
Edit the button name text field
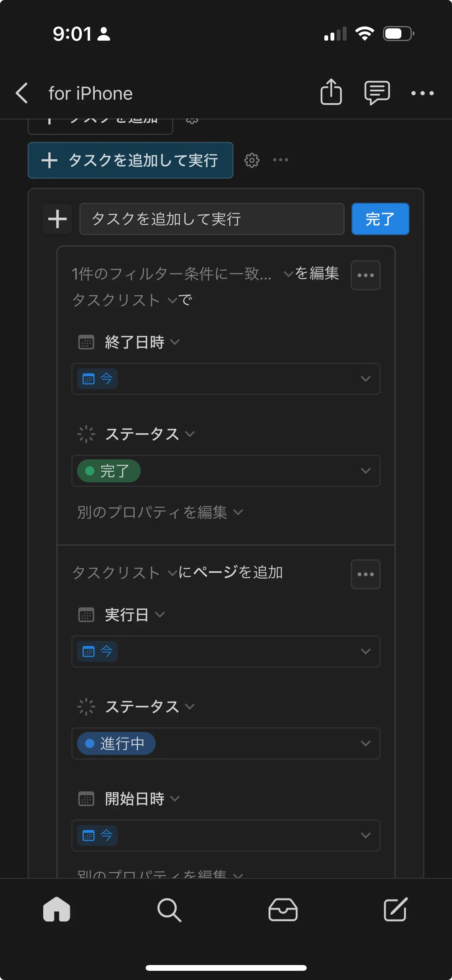coord(212,219)
